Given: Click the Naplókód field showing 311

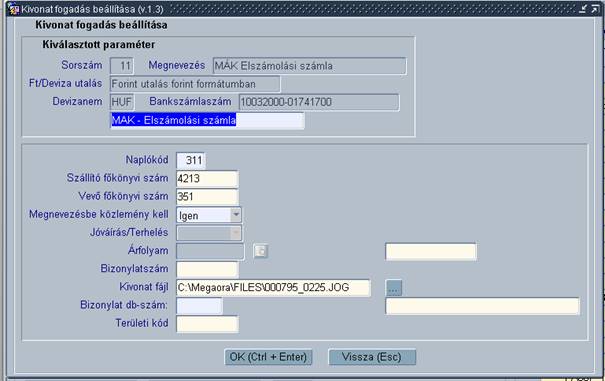Looking at the screenshot, I should tap(191, 161).
